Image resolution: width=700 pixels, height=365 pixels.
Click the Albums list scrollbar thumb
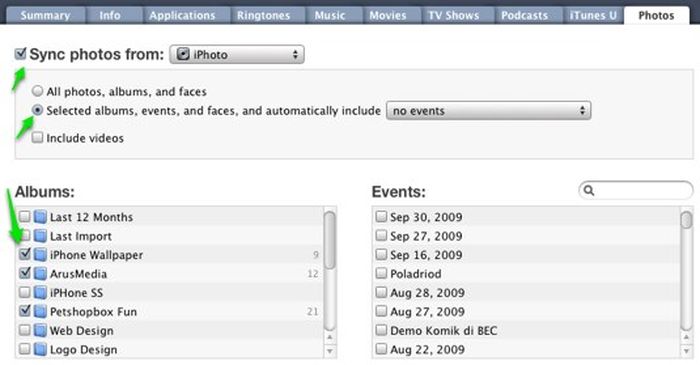point(329,240)
